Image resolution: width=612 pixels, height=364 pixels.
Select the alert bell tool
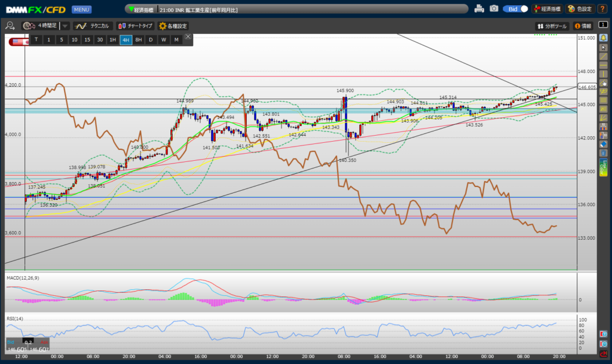604,38
